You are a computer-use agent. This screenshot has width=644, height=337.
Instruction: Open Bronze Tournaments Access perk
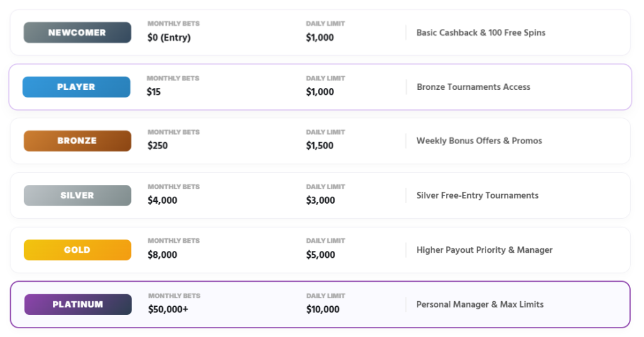(x=473, y=87)
